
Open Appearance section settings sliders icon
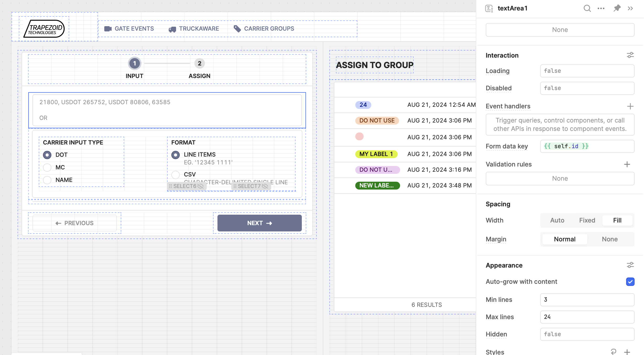pos(630,265)
